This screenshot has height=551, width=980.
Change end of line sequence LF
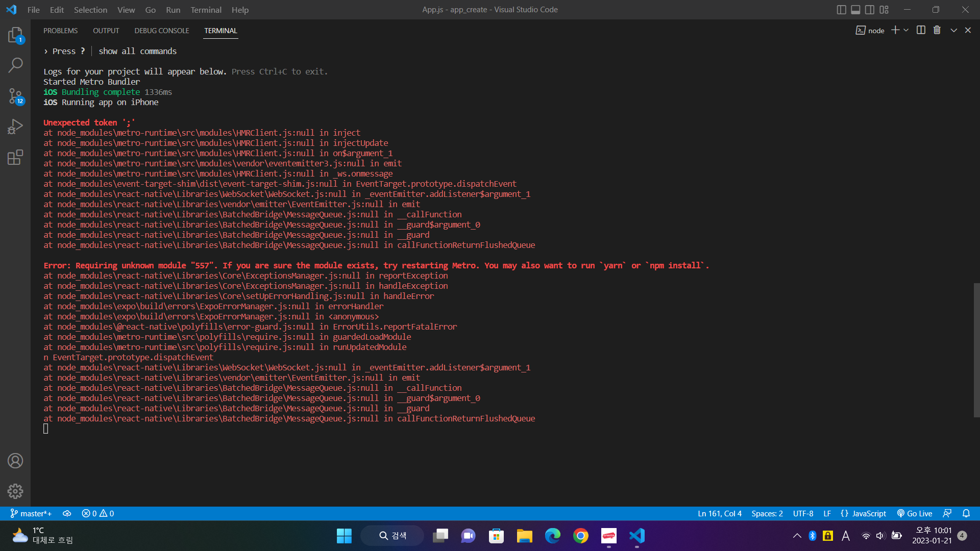(x=827, y=514)
